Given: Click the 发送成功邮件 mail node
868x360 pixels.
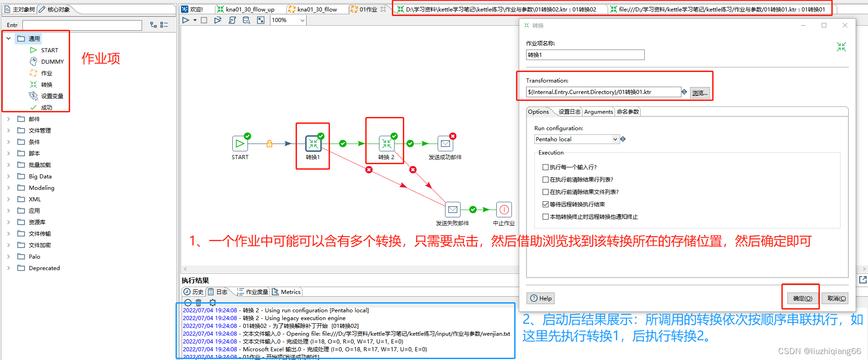Looking at the screenshot, I should tap(445, 144).
